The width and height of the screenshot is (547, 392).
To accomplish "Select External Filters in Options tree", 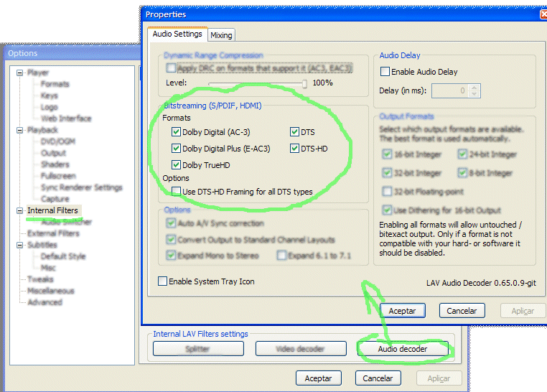I will click(x=53, y=233).
